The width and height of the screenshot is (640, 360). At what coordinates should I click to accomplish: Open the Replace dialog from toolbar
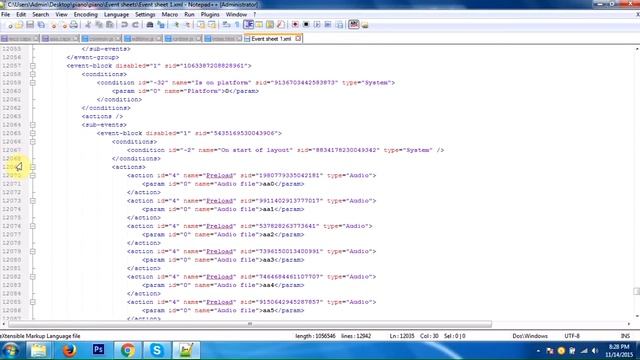(161, 25)
